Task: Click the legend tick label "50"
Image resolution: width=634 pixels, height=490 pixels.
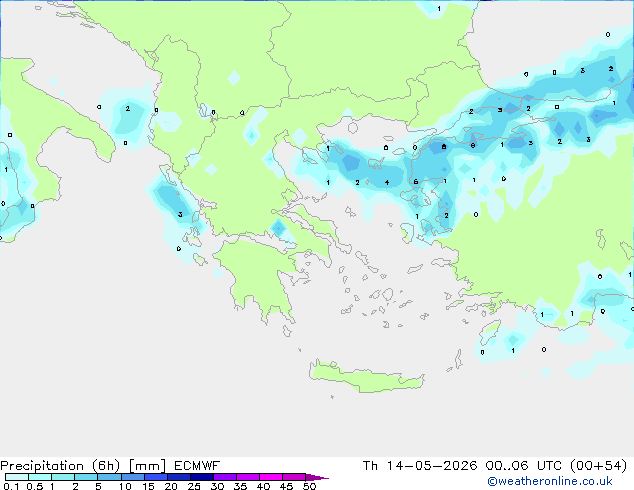Action: pyautogui.click(x=309, y=486)
